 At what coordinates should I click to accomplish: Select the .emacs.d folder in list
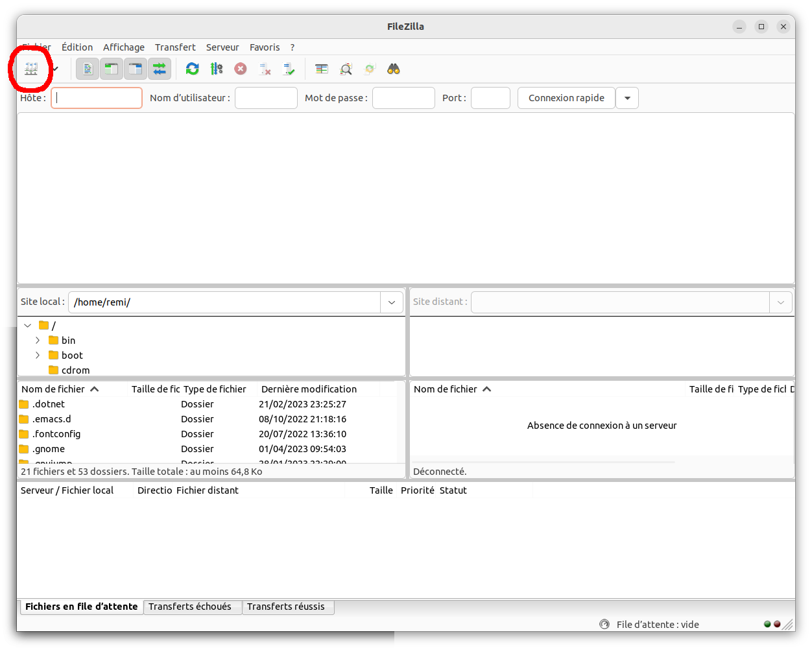[x=52, y=419]
